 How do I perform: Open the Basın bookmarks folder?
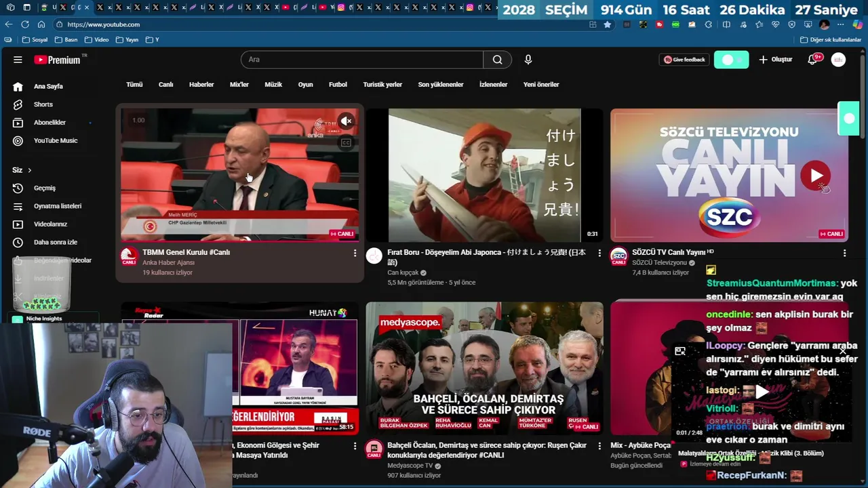66,40
